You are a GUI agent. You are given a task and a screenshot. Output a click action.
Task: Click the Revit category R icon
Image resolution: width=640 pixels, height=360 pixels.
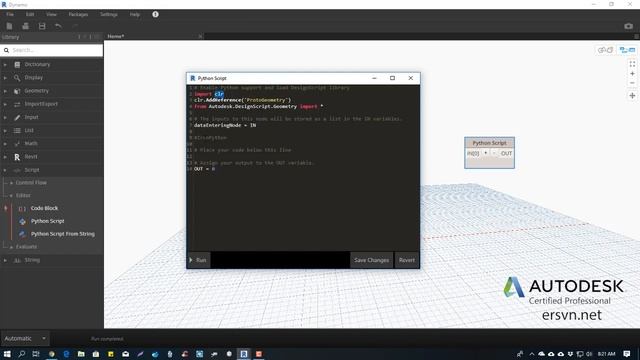tap(17, 157)
